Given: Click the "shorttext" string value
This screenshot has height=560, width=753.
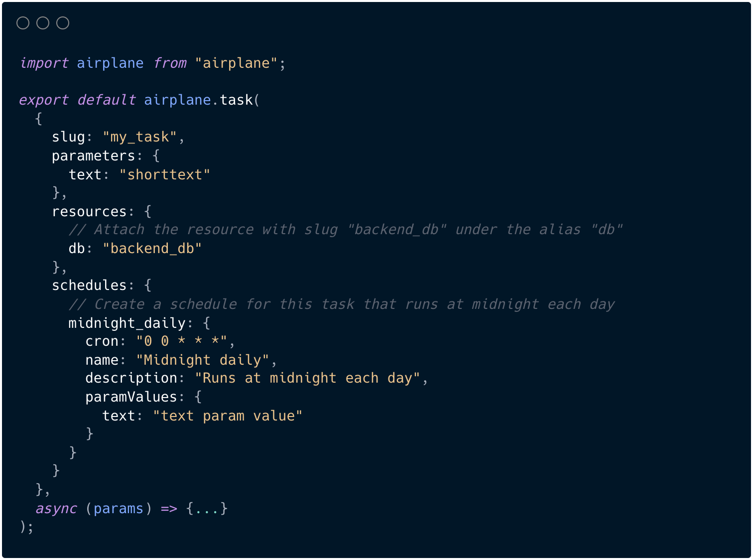Looking at the screenshot, I should [165, 175].
